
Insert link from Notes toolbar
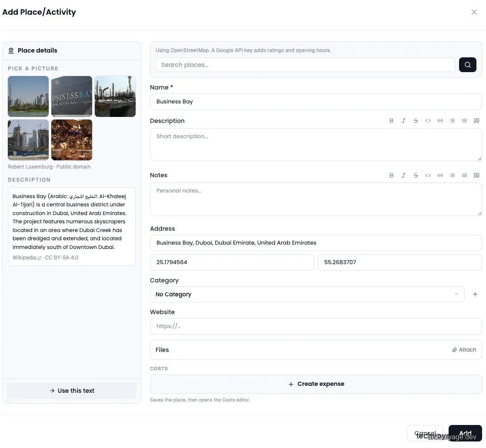point(440,176)
